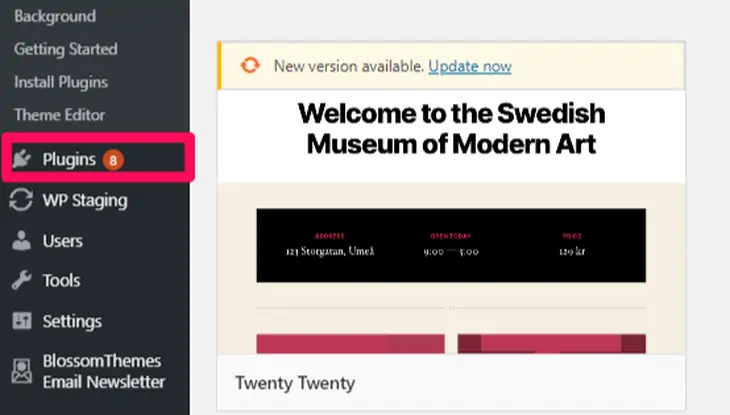Open Getting Started in sidebar
This screenshot has height=415, width=730.
pyautogui.click(x=65, y=49)
